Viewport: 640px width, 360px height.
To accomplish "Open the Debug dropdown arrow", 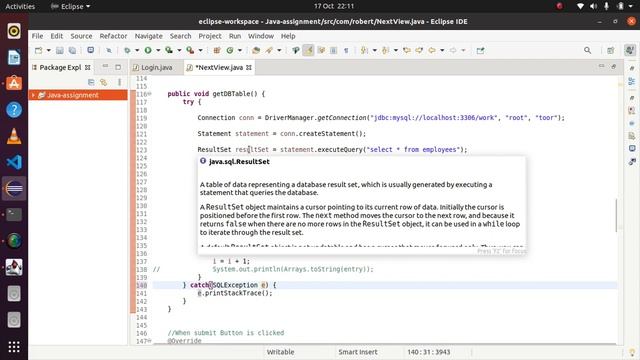I will [x=137, y=50].
